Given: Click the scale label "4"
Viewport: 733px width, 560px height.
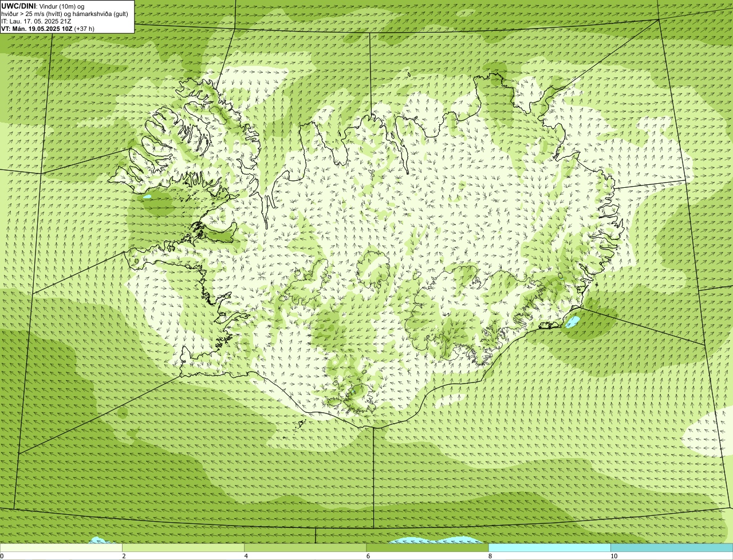Looking at the screenshot, I should tap(246, 556).
